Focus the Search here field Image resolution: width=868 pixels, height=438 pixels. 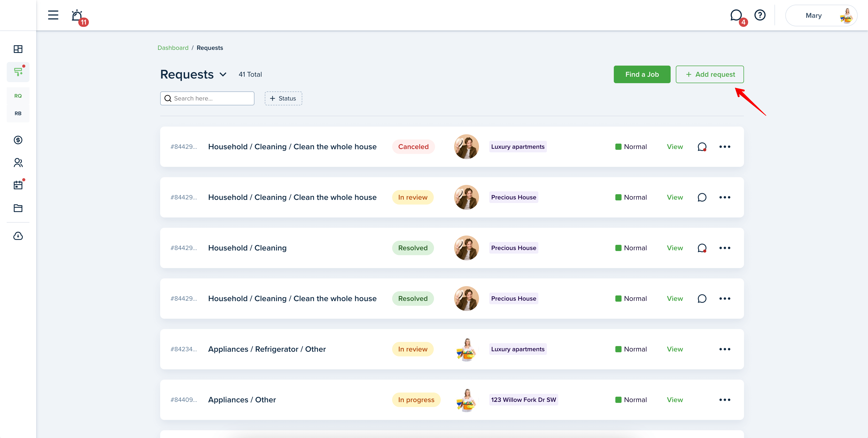click(x=207, y=98)
